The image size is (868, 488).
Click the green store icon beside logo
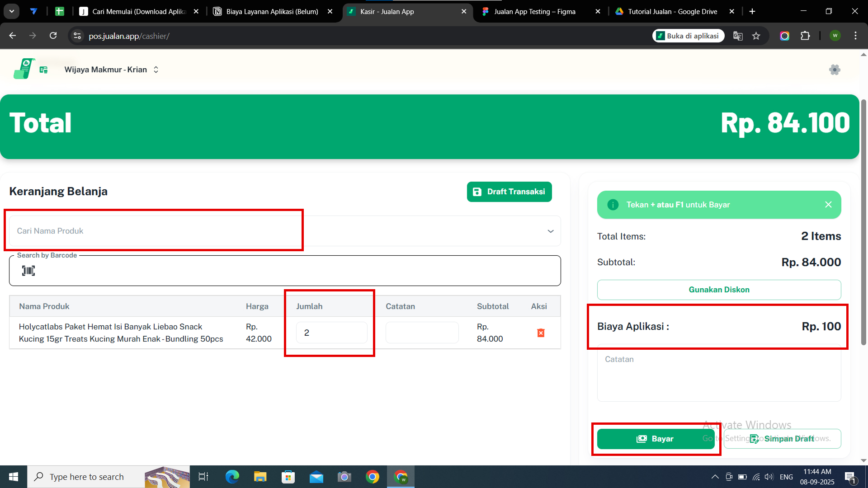43,70
